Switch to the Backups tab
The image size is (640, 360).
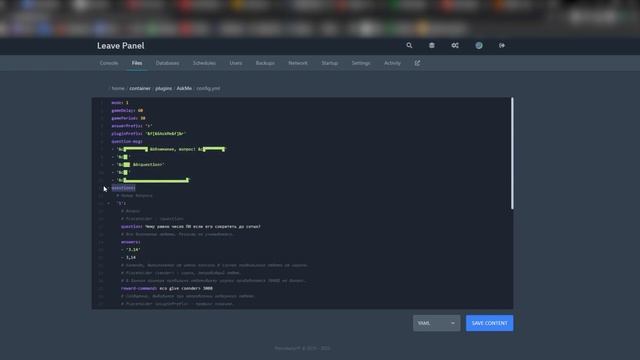[x=265, y=63]
